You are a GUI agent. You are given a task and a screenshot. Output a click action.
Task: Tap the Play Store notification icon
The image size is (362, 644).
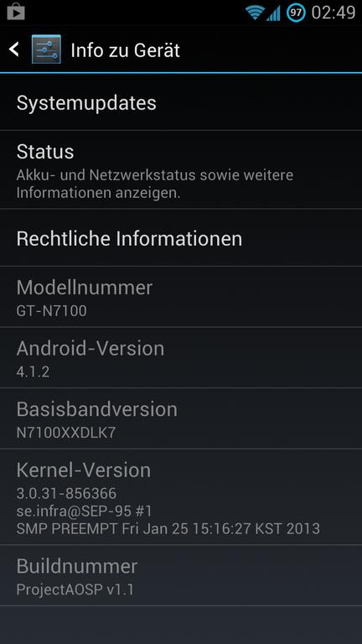pos(16,12)
